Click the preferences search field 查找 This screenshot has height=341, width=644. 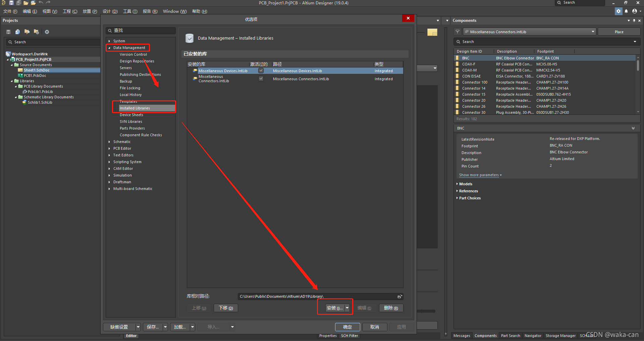[141, 31]
